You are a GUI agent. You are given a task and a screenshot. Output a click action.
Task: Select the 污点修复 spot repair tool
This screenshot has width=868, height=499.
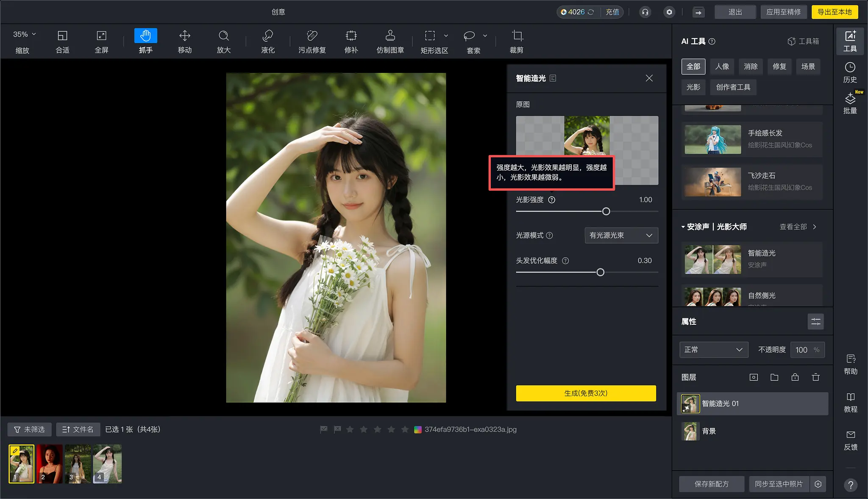(312, 41)
